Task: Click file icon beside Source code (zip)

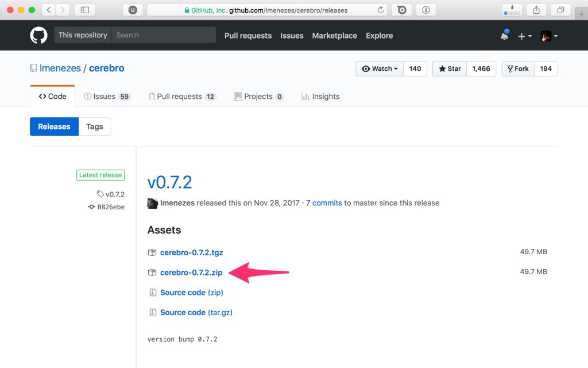Action: (x=153, y=292)
